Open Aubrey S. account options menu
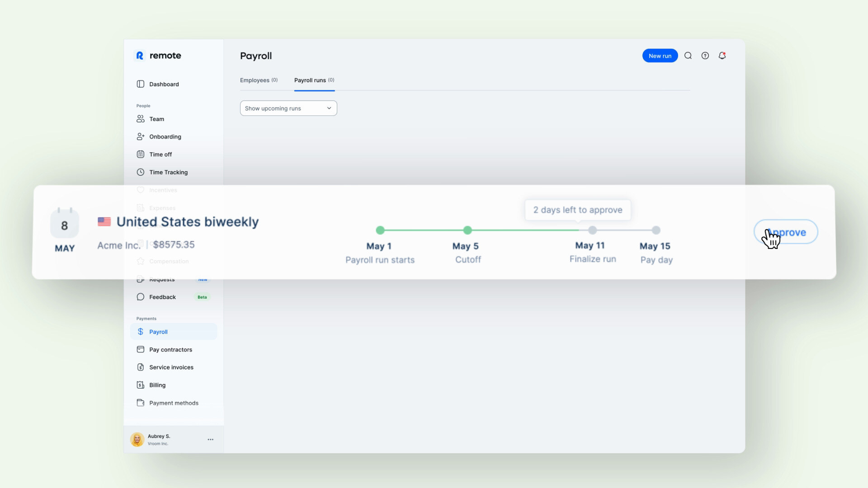Viewport: 868px width, 488px height. 210,439
